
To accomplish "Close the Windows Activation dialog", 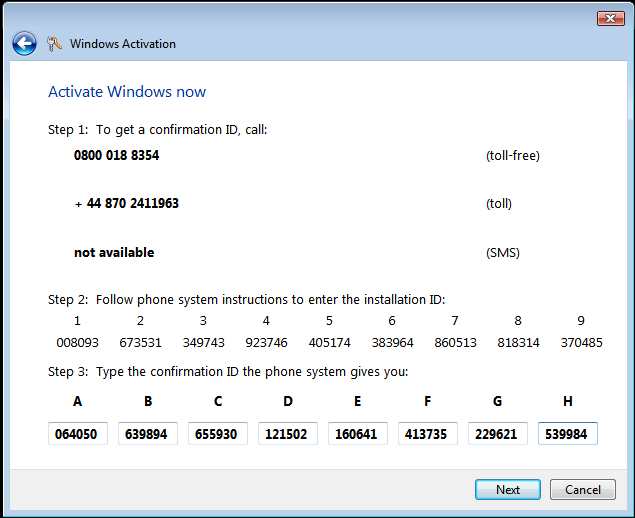I will point(610,19).
